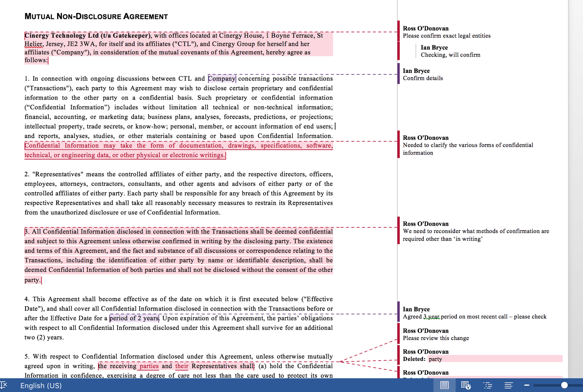The image size is (583, 392).
Task: Switch to Outline view
Action: tap(488, 385)
